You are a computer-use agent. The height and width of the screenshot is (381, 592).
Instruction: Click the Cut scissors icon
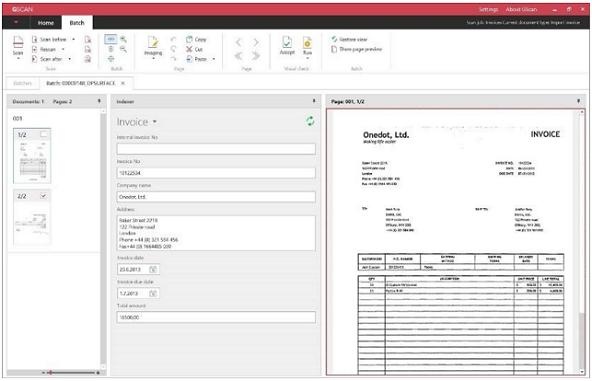[189, 49]
